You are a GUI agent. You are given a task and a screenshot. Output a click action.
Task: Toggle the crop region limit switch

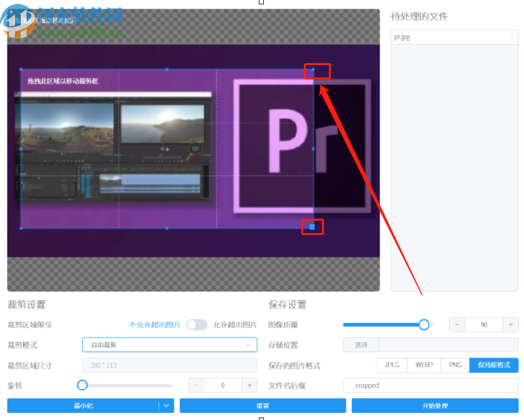[196, 325]
